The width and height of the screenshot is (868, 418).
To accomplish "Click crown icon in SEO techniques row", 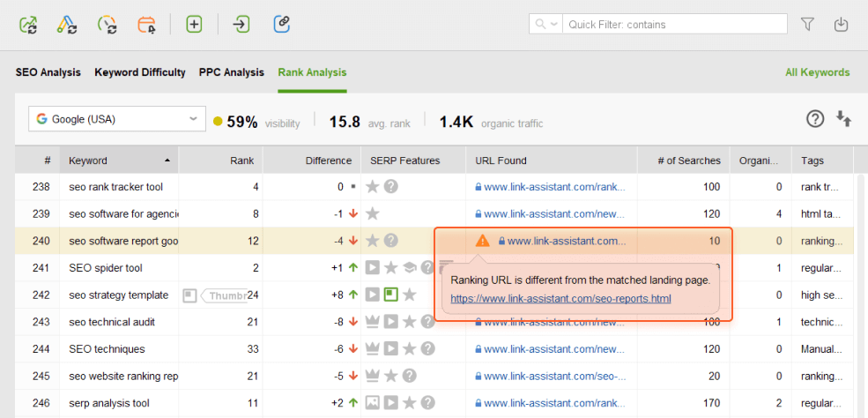I will [373, 349].
